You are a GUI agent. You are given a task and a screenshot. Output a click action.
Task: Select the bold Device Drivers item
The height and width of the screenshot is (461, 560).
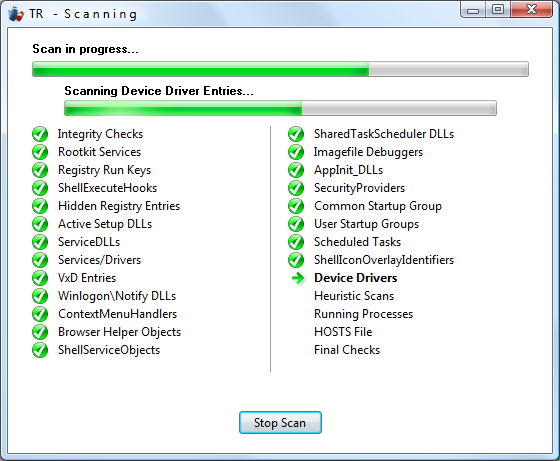[356, 278]
